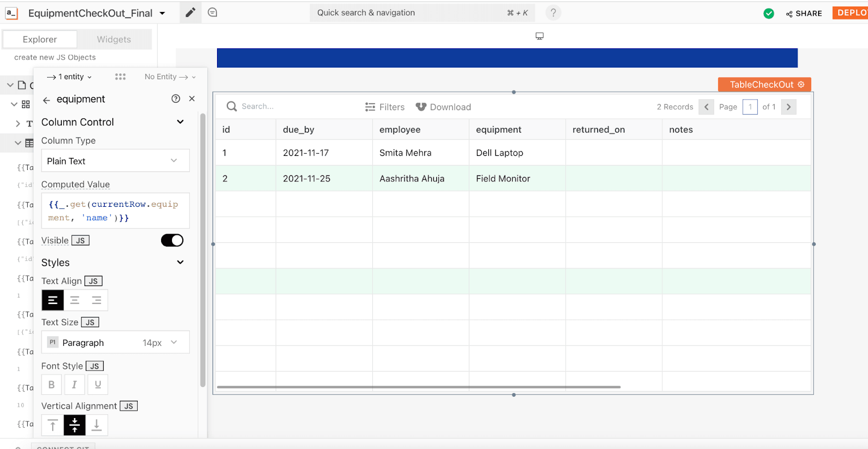Expand the 1 entity dropdown
The height and width of the screenshot is (449, 868).
tap(69, 77)
